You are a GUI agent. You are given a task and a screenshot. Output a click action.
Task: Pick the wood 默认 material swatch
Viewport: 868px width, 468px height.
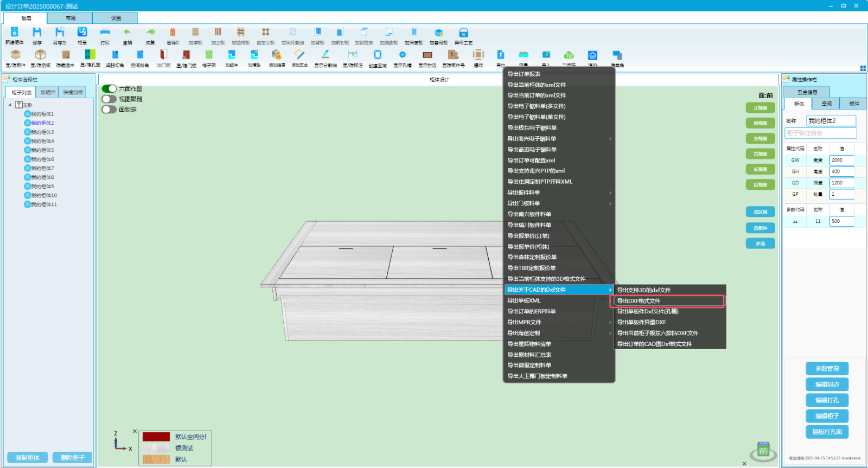tap(156, 459)
